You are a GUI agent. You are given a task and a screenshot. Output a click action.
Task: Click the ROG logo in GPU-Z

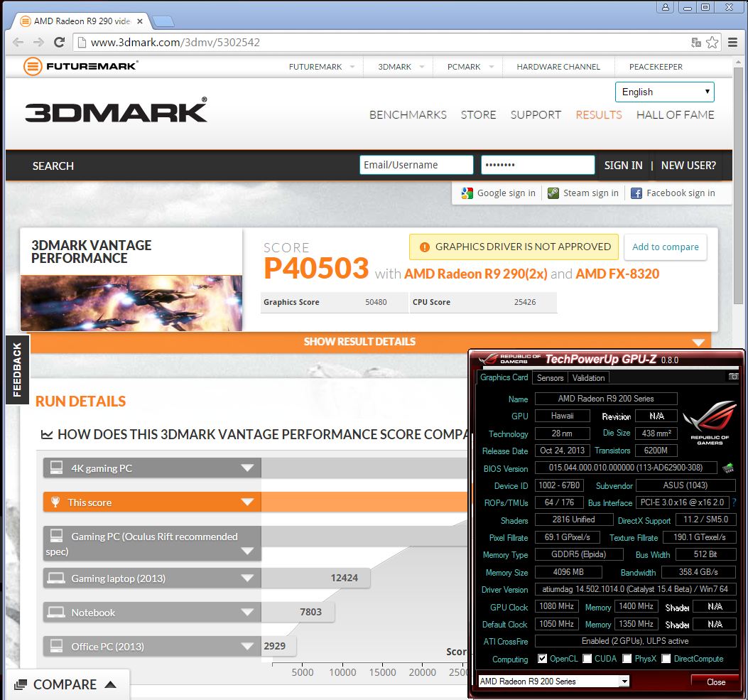coord(710,423)
